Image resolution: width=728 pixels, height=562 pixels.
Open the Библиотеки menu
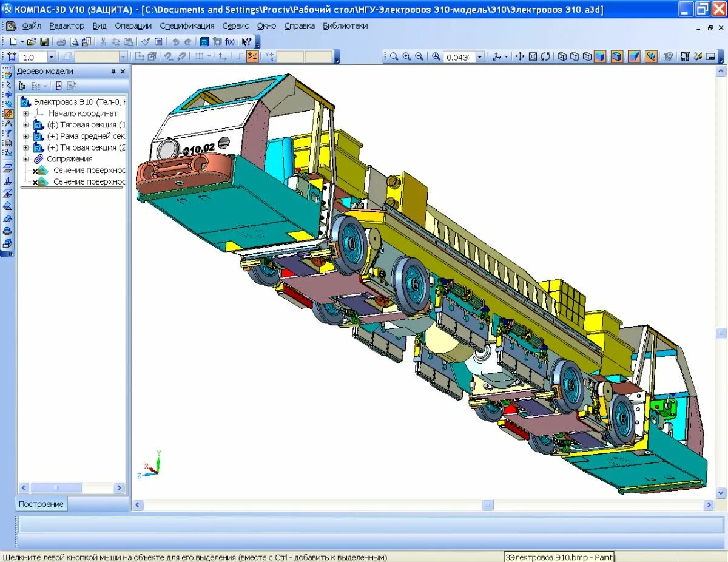[345, 25]
